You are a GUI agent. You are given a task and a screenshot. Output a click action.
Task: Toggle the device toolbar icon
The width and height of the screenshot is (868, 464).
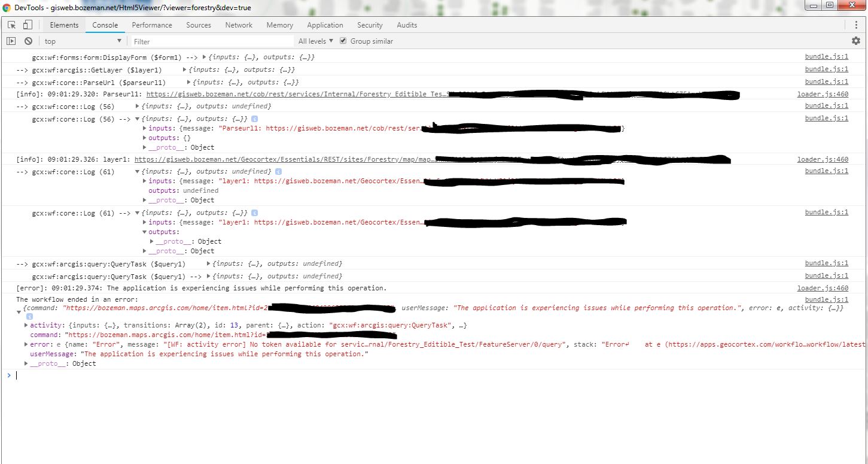point(28,25)
